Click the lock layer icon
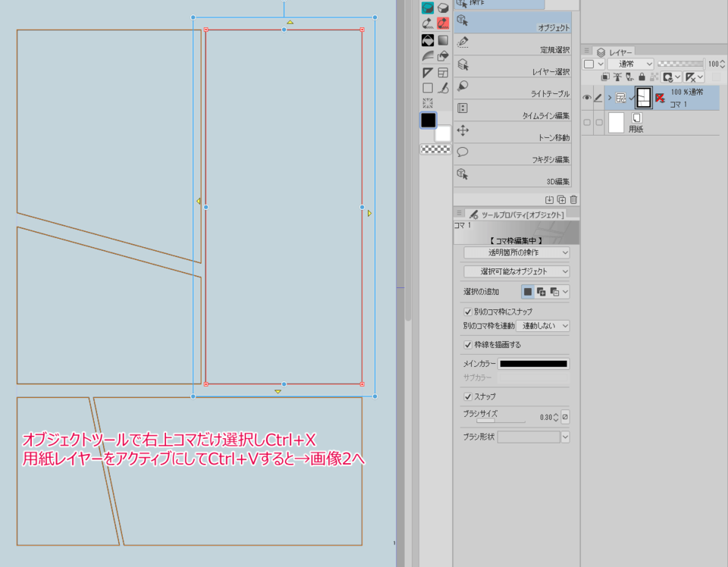The height and width of the screenshot is (567, 728). point(642,77)
